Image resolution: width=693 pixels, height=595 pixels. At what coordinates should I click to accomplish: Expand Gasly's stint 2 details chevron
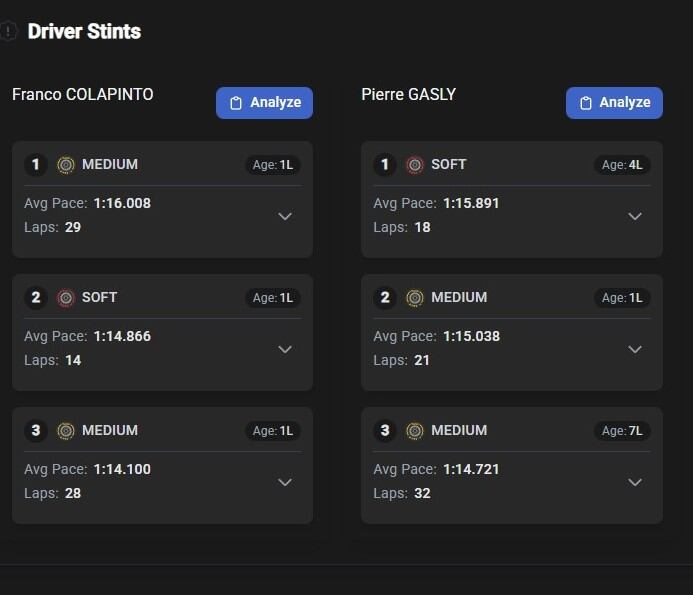634,349
